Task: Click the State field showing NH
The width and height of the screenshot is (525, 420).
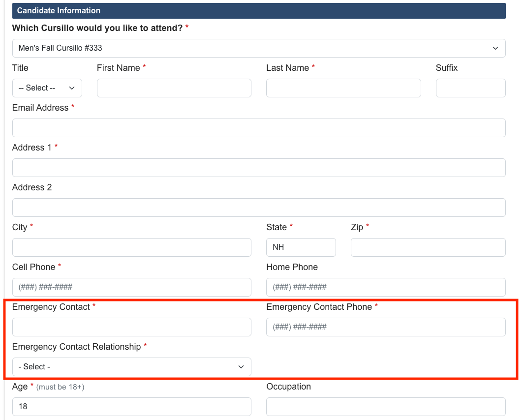Action: coord(301,247)
